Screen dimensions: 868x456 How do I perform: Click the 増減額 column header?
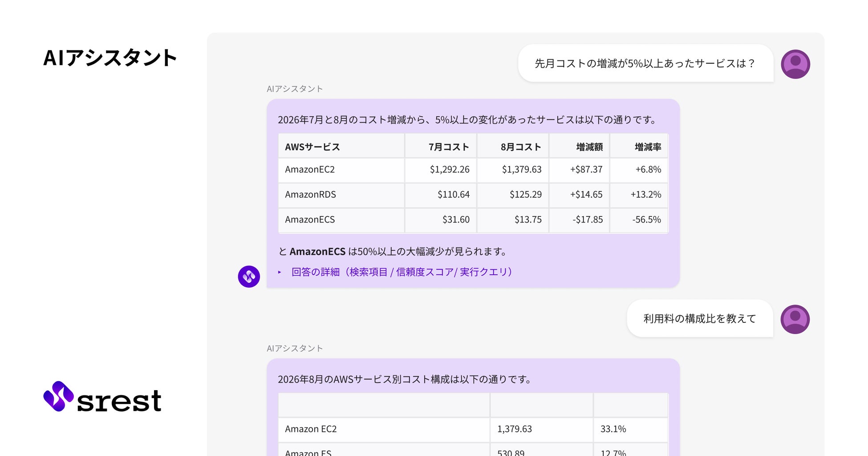click(x=579, y=147)
